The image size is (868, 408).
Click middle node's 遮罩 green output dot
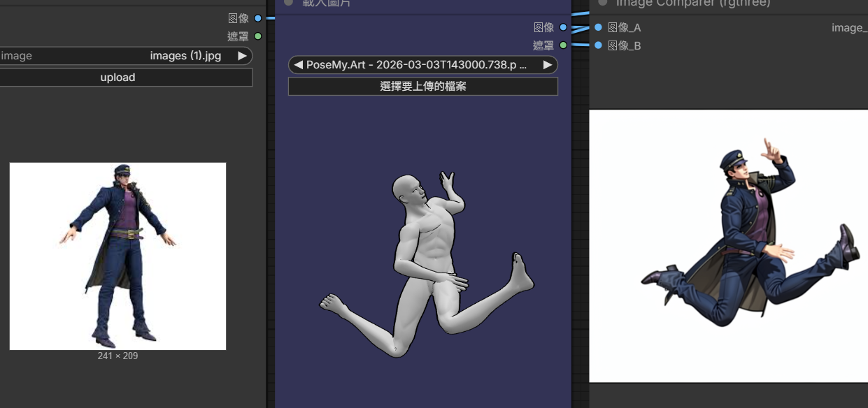pos(563,45)
